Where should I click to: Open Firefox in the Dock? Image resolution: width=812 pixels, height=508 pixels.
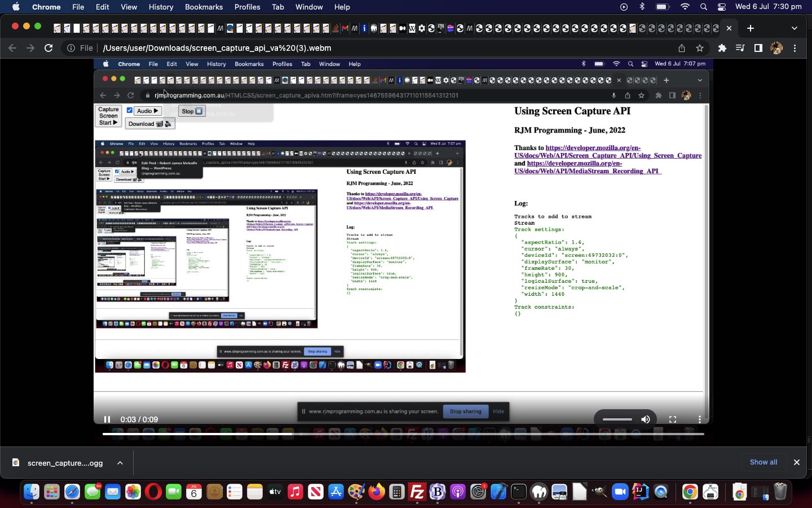[x=377, y=492]
